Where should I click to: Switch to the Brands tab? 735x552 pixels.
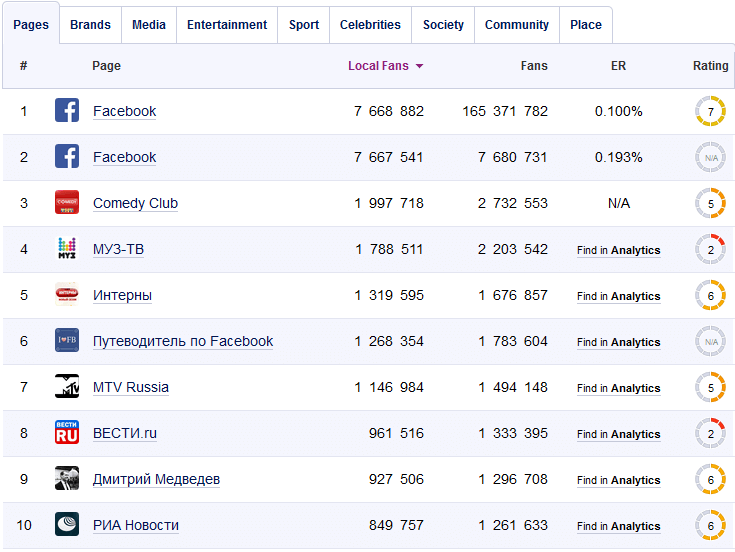click(x=90, y=25)
